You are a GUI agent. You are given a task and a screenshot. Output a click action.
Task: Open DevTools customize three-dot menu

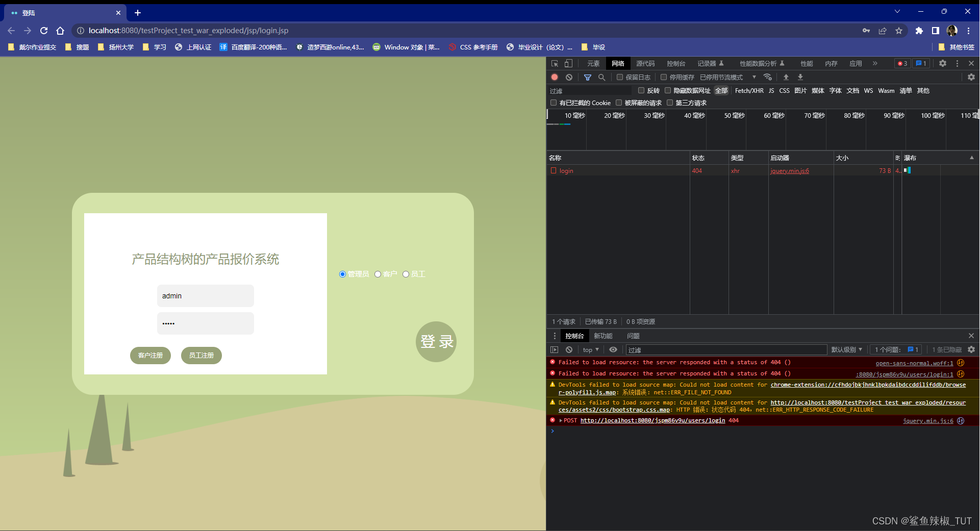pyautogui.click(x=957, y=63)
